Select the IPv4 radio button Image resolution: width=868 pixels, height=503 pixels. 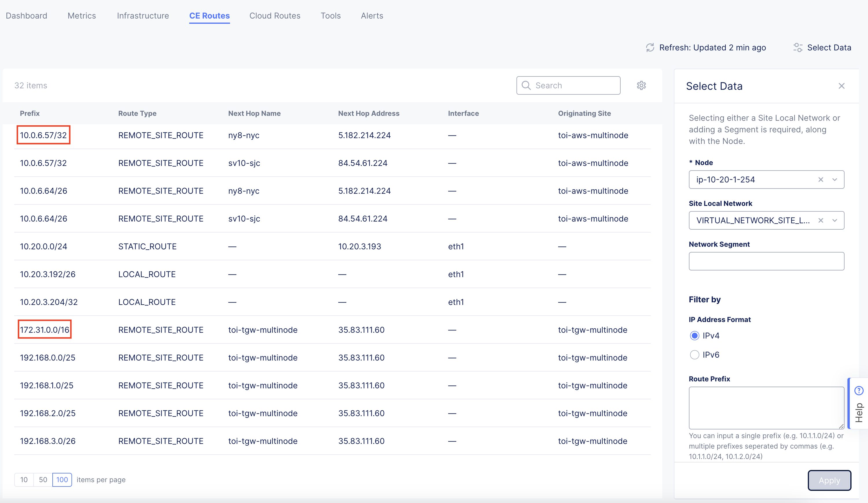[694, 335]
